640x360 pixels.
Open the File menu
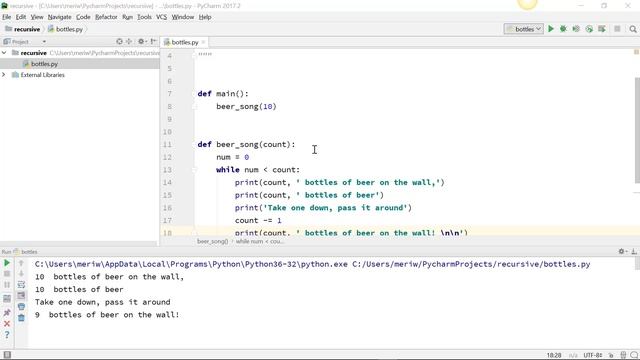click(x=7, y=17)
